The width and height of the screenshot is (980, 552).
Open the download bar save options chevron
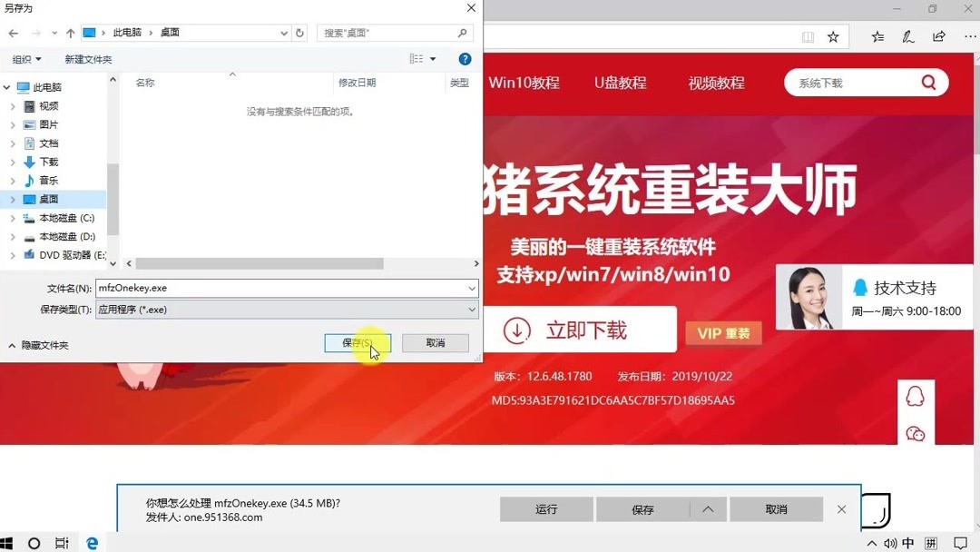(708, 509)
